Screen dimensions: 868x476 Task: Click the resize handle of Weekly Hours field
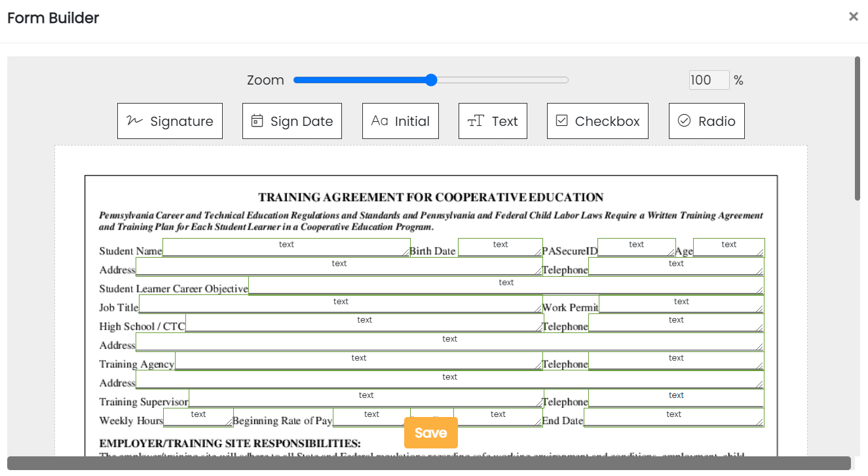click(229, 422)
